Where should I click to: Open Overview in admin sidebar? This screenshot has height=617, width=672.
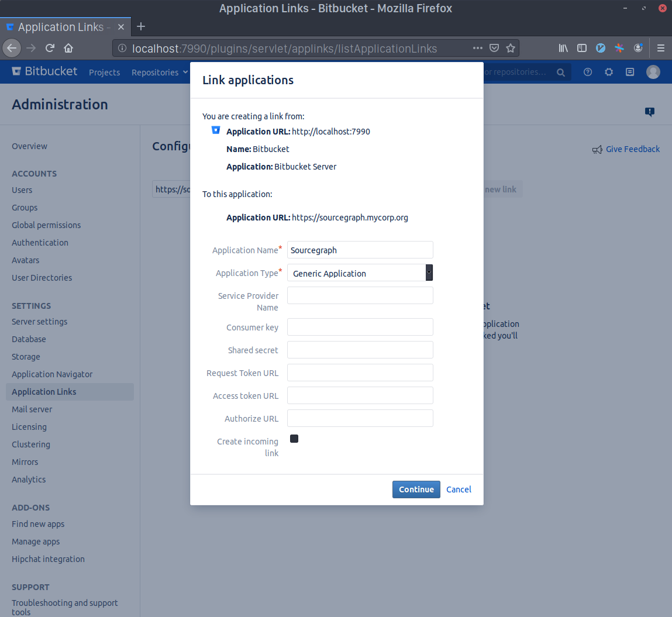(30, 146)
